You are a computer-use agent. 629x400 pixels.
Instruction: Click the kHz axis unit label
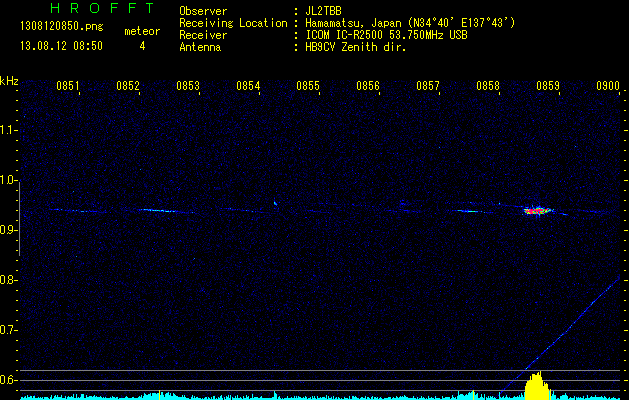coord(9,81)
